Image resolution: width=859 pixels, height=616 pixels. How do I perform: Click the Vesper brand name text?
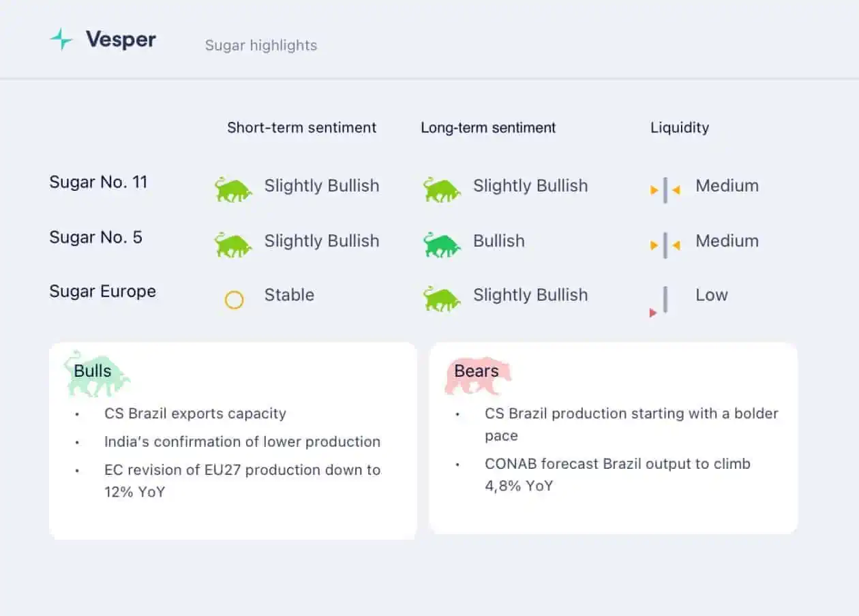tap(121, 39)
